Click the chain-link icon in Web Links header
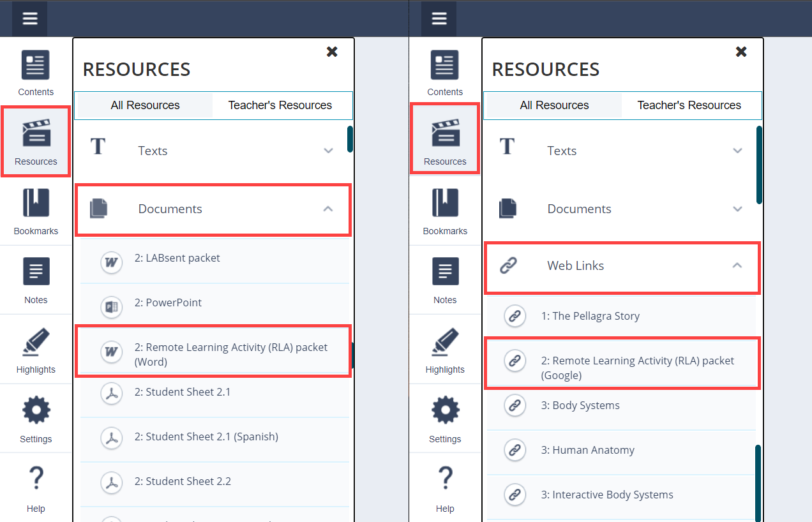812x522 pixels. pyautogui.click(x=508, y=265)
